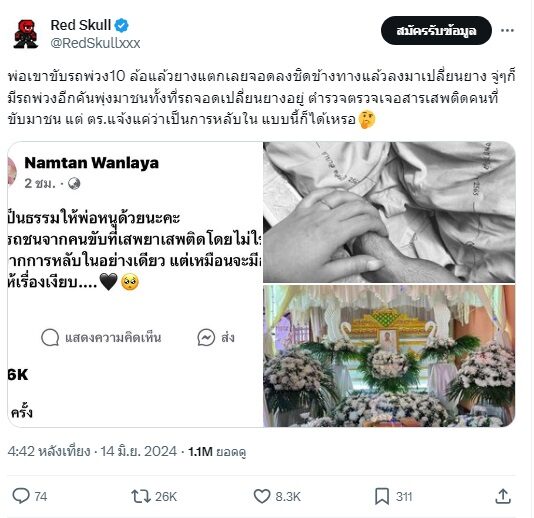The image size is (534, 518).
Task: Open the funeral flowers photo
Action: tap(389, 356)
